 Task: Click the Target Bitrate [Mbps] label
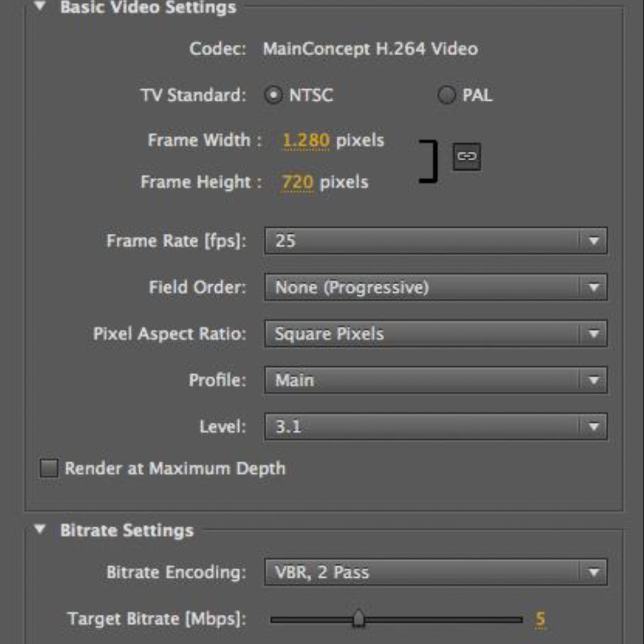(x=157, y=619)
